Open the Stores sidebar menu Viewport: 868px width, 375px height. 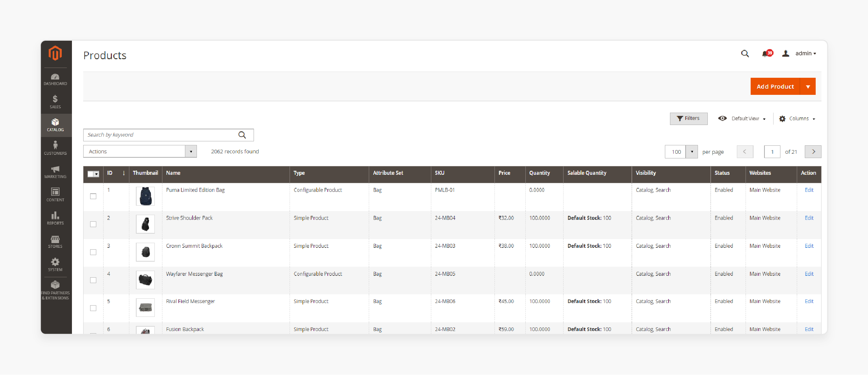(55, 241)
